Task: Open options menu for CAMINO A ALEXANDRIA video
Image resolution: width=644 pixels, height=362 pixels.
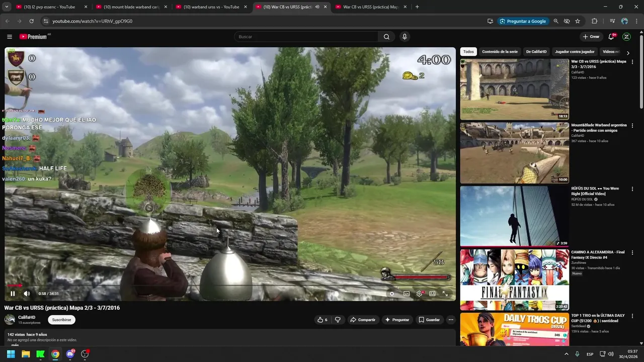Action: tap(632, 252)
